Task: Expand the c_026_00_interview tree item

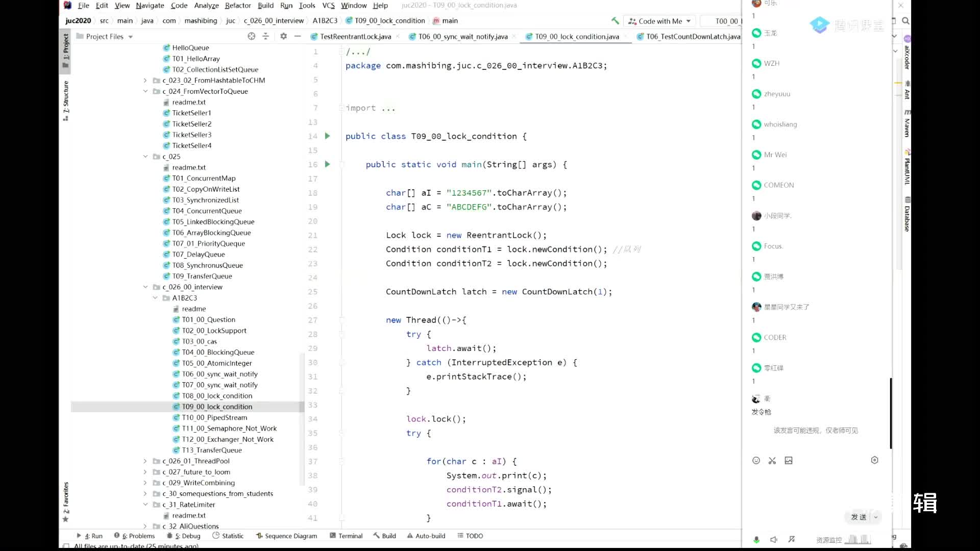Action: [145, 287]
